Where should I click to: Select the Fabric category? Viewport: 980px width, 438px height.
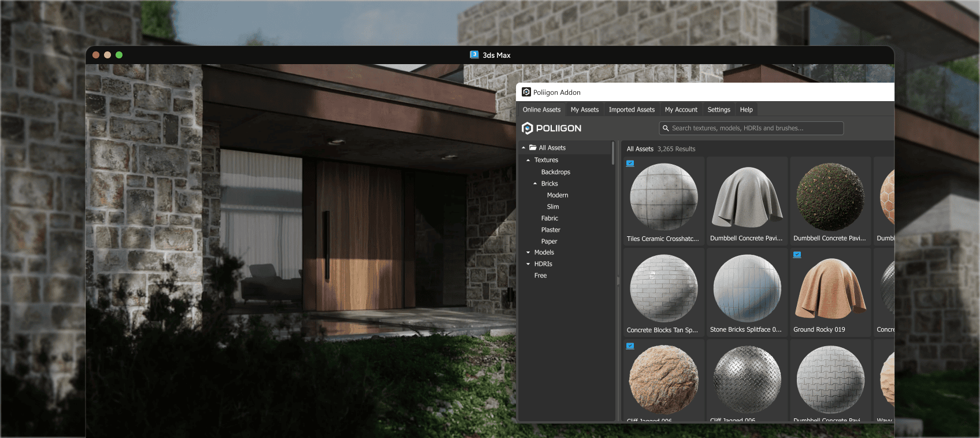pos(550,218)
